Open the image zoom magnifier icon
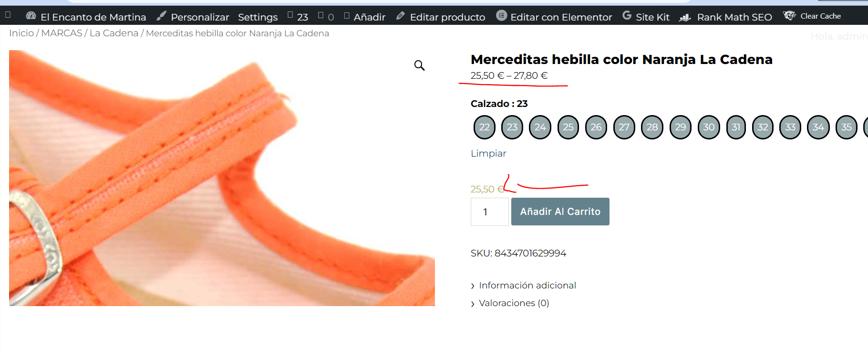 (x=419, y=65)
